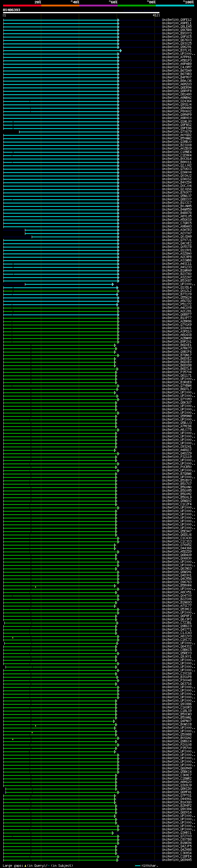Select hit label UniRef100_O76452
Viewport: 197px width, 868px height.
coord(177,545)
